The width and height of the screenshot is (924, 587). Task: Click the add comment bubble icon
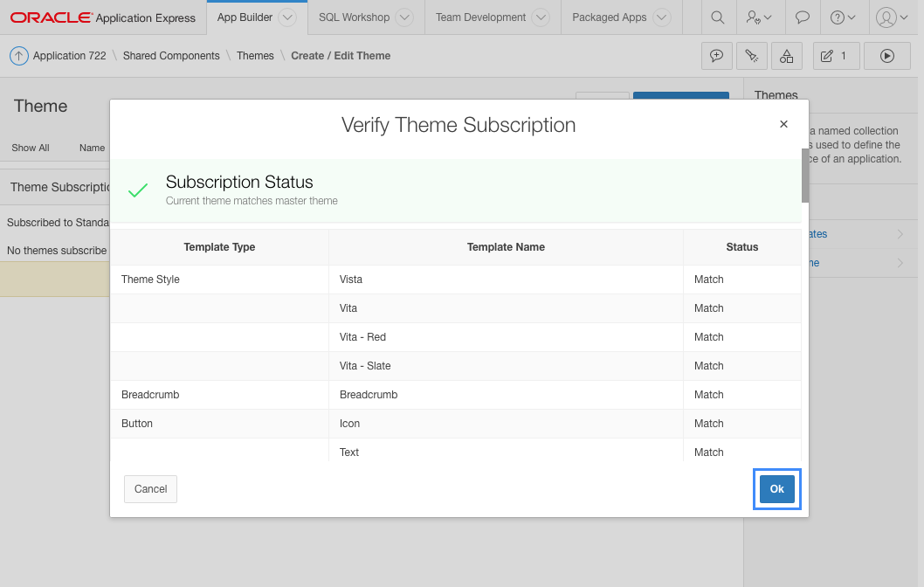click(x=717, y=56)
